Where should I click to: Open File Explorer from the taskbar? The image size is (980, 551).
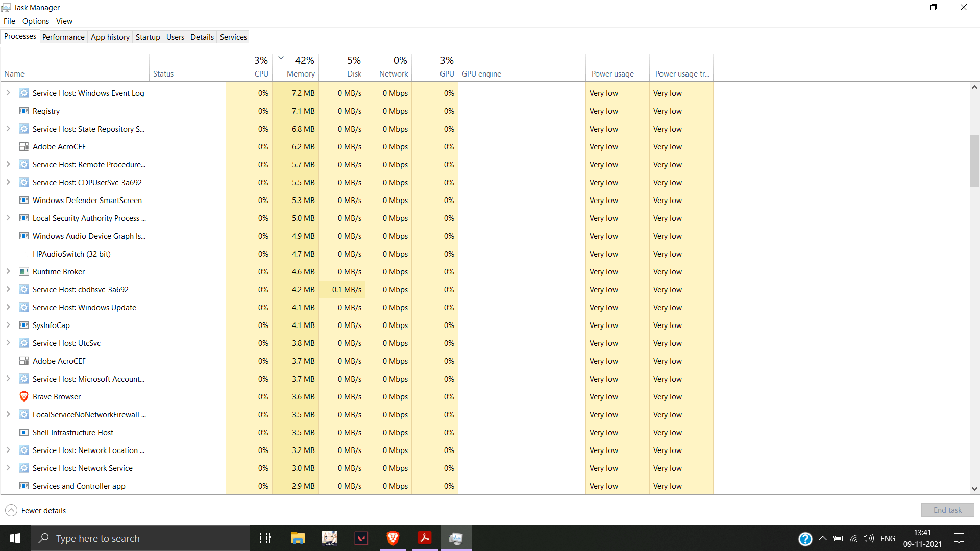[x=298, y=538]
